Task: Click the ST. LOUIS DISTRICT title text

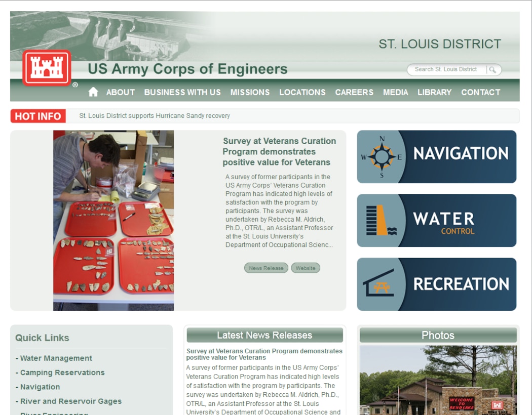Action: pyautogui.click(x=440, y=44)
